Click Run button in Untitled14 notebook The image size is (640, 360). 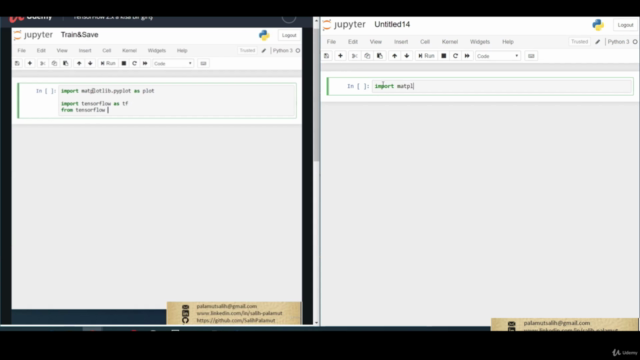(x=426, y=56)
